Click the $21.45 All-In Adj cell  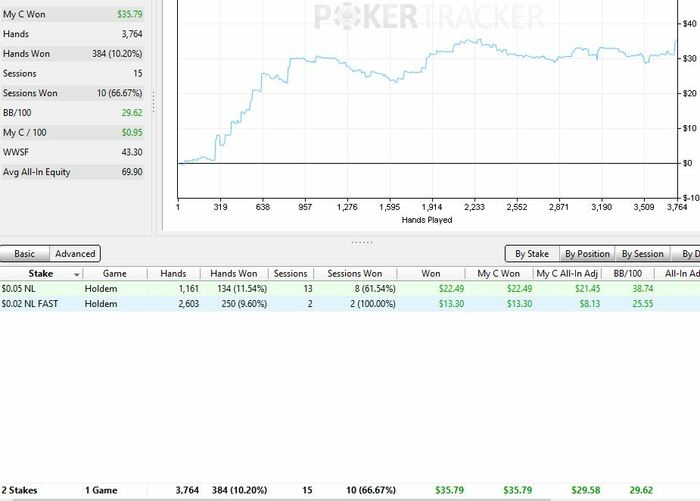click(x=588, y=289)
